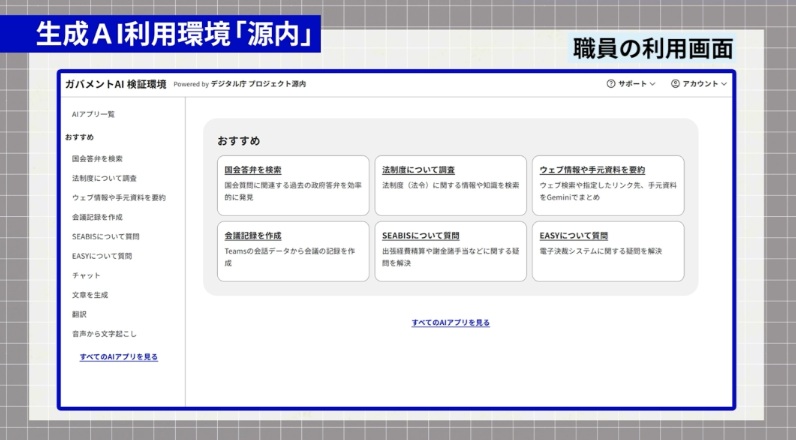Click the sidebar すべてのAIアプリを見る link
Viewport: 796px width, 440px height.
point(118,356)
